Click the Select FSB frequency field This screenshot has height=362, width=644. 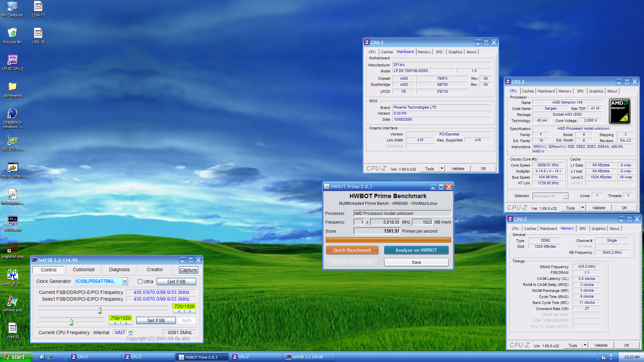click(161, 299)
